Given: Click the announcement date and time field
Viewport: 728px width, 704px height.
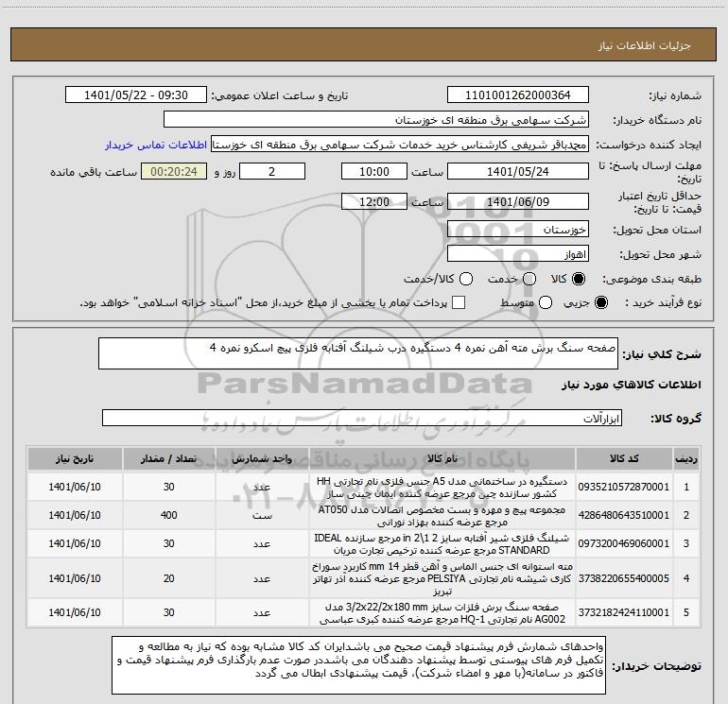Looking at the screenshot, I should [136, 95].
